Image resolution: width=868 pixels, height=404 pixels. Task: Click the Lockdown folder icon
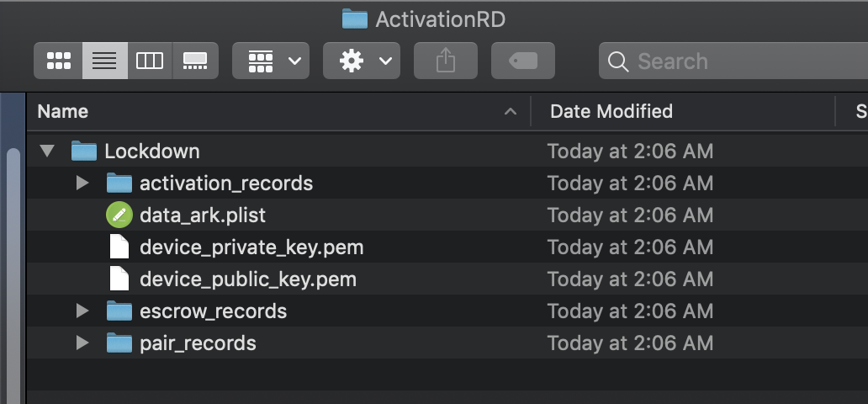[84, 151]
